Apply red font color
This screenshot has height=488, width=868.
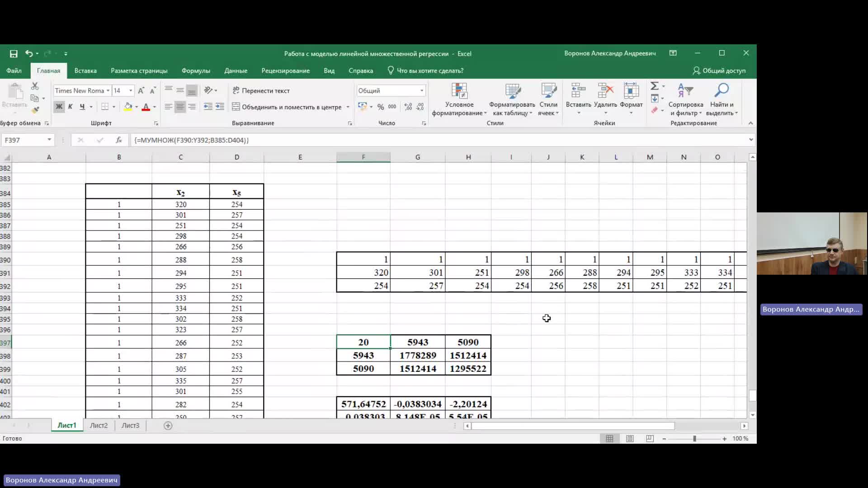(146, 107)
